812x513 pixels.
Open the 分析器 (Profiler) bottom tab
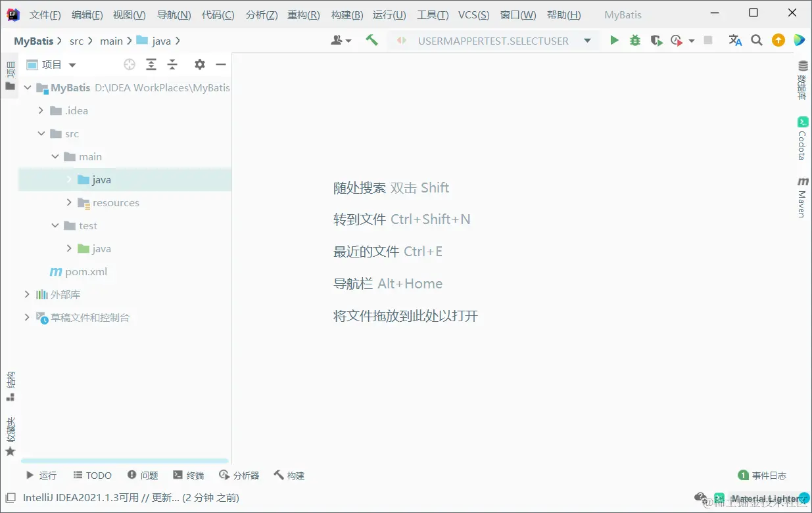click(x=239, y=475)
